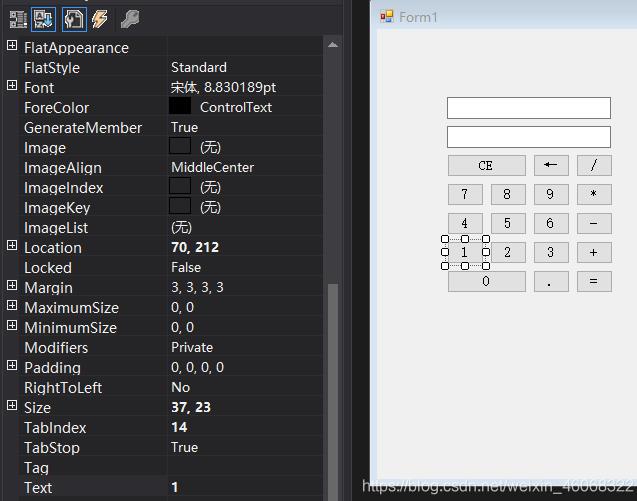Click the property grid scrollbar thumb

point(333,392)
